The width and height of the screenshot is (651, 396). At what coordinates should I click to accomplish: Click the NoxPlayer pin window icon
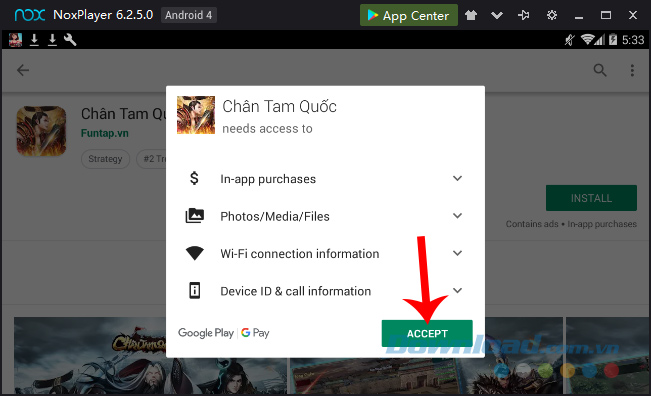click(524, 15)
